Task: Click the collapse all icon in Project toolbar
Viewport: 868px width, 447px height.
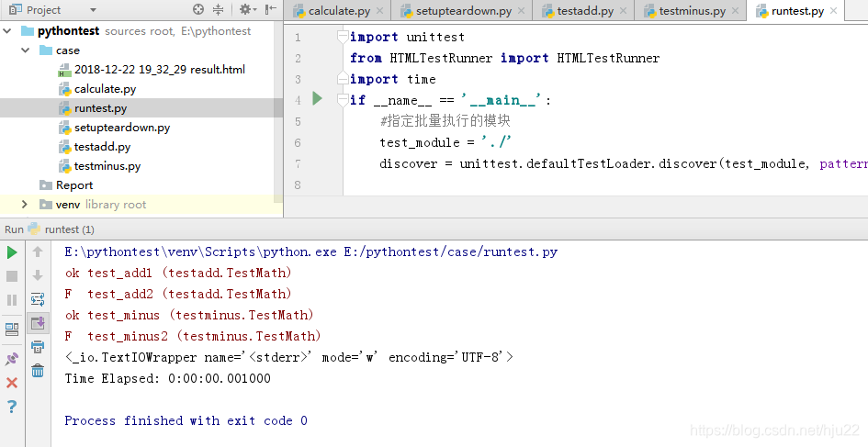Action: point(218,9)
